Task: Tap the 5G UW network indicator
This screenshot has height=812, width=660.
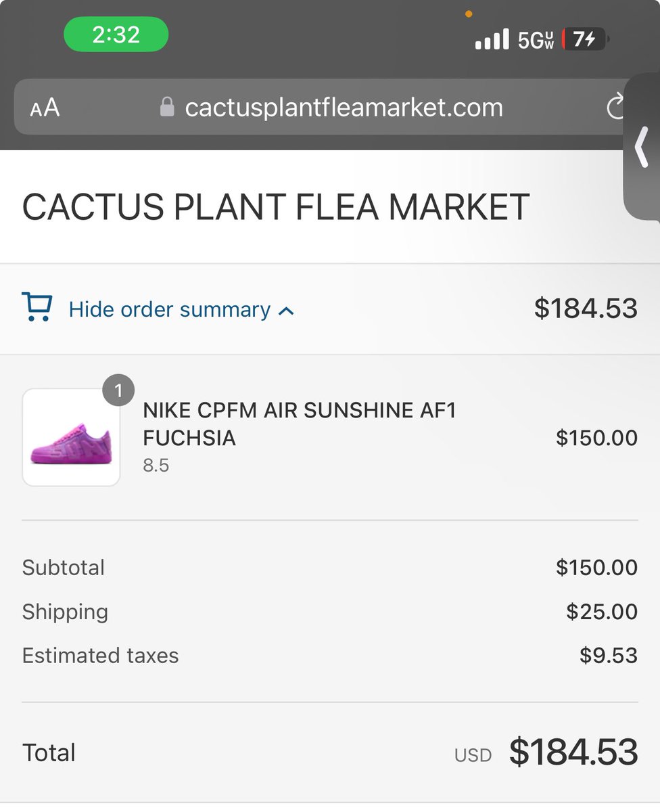Action: pyautogui.click(x=536, y=41)
